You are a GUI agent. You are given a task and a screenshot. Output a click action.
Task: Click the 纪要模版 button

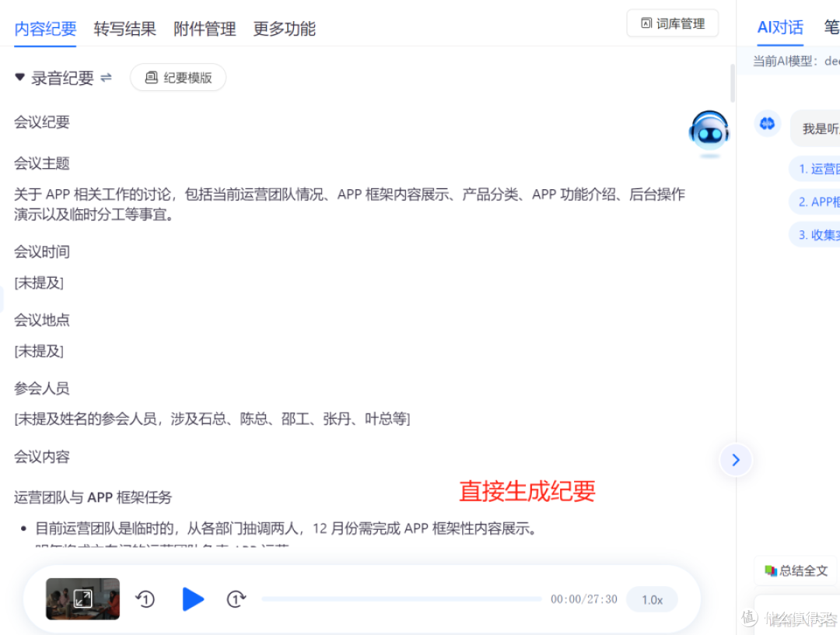[178, 78]
